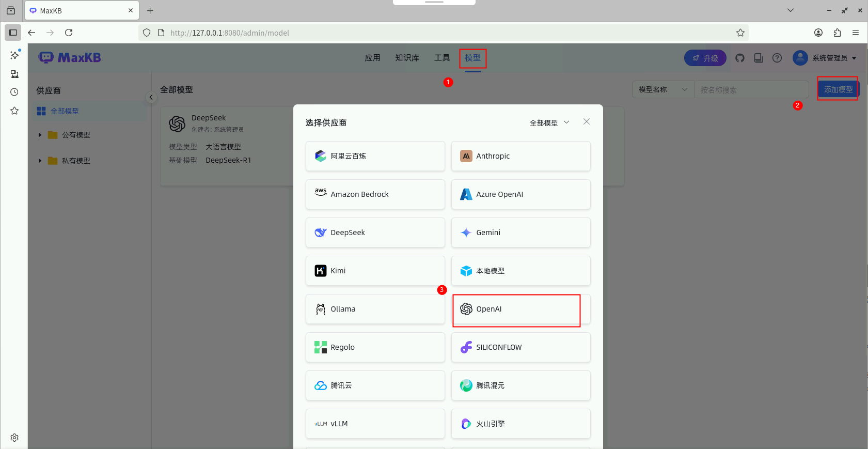Click the address bar URL
This screenshot has width=868, height=449.
click(230, 33)
